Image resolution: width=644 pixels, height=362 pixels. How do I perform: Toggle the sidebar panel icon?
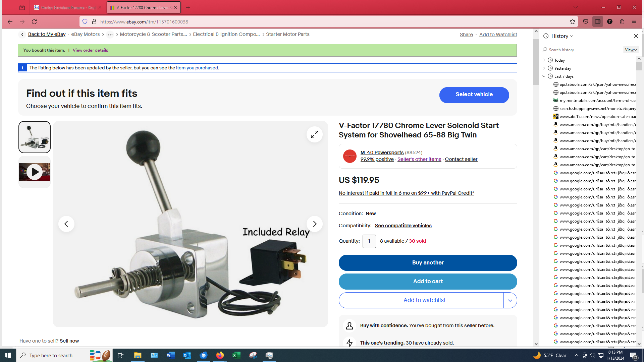coord(598,22)
